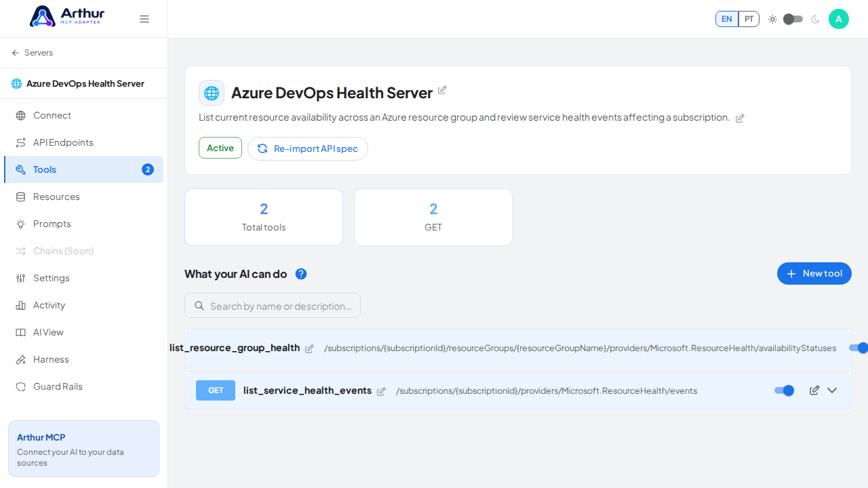This screenshot has width=868, height=488.
Task: Open Settings in sidebar
Action: [83, 278]
